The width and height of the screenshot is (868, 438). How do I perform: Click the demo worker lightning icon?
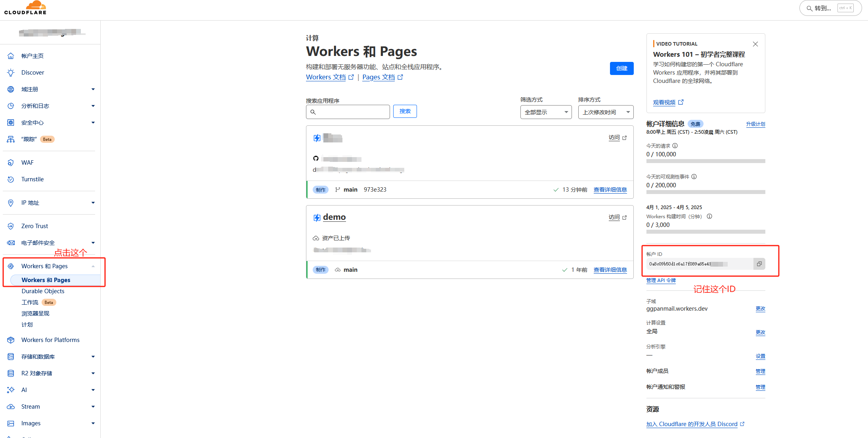point(317,217)
